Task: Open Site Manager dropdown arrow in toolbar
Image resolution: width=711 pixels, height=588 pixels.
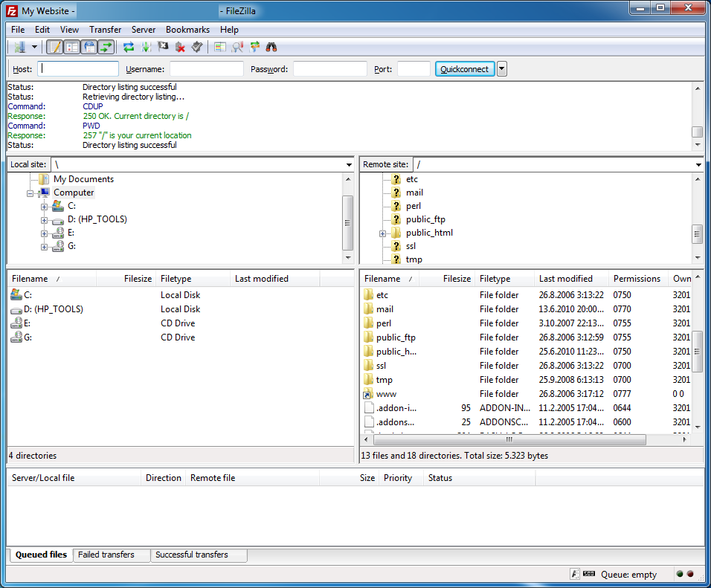Action: (x=34, y=47)
